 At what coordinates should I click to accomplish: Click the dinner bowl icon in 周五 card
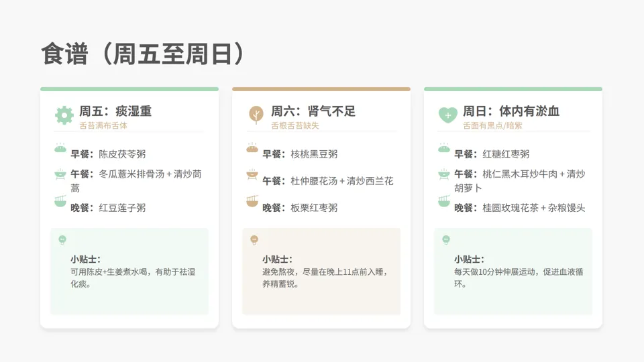coord(60,201)
